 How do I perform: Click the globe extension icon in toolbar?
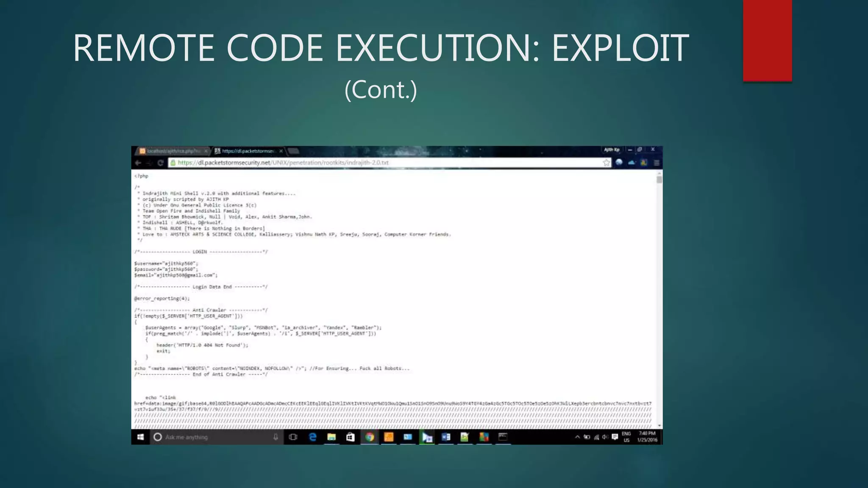tap(619, 162)
